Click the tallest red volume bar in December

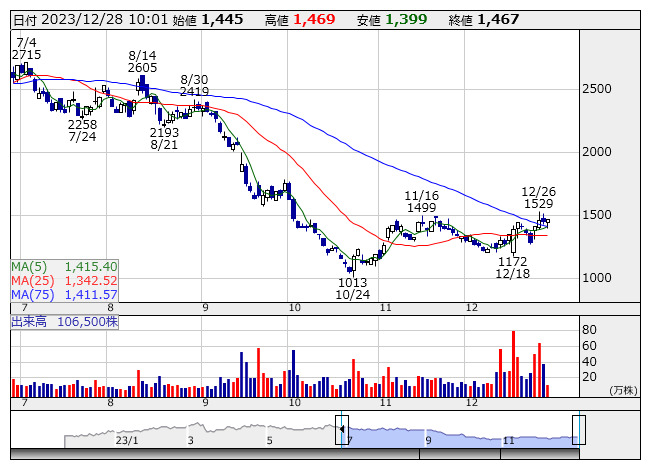(513, 364)
